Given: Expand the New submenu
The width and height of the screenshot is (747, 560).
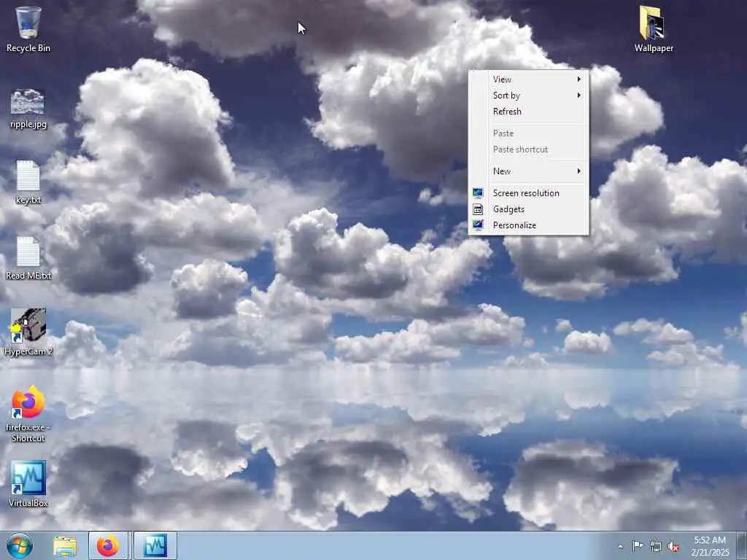Looking at the screenshot, I should (528, 171).
